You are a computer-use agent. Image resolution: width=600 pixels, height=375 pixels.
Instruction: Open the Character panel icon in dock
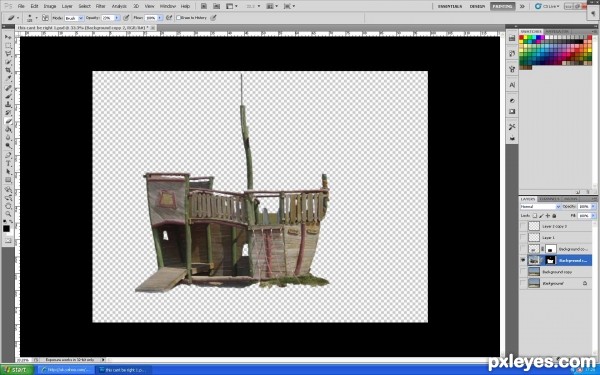coord(512,85)
